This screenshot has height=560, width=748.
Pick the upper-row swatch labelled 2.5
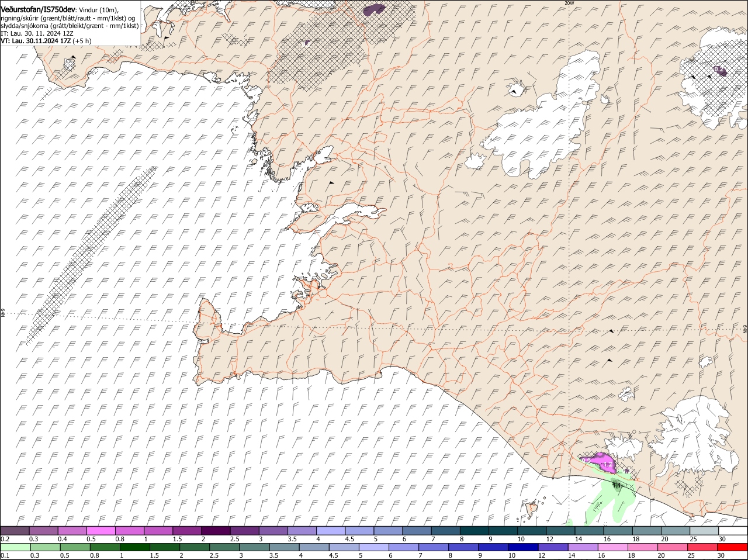244,531
